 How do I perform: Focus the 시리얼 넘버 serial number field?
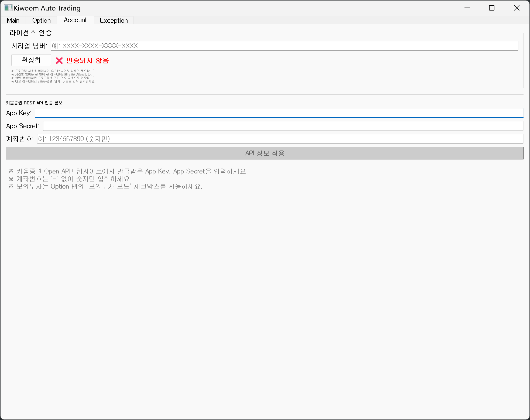(284, 46)
